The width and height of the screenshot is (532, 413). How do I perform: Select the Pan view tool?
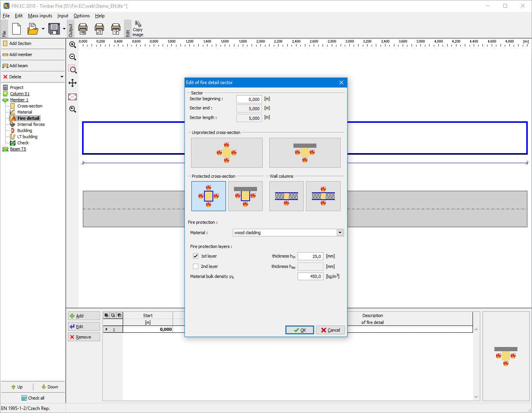72,83
